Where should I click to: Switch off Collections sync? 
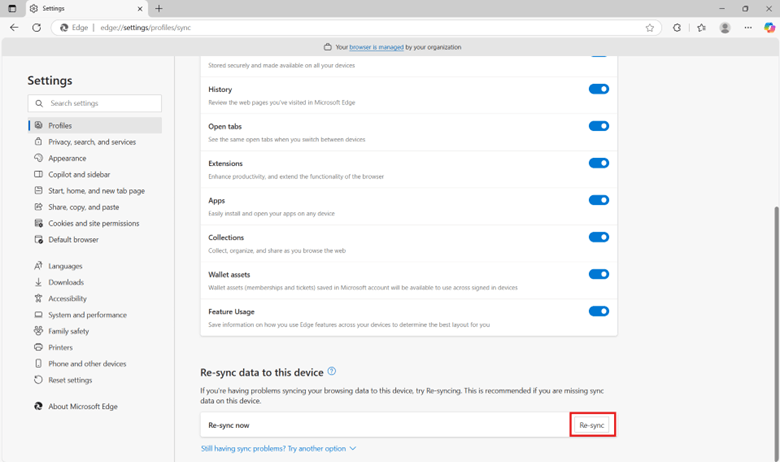[x=599, y=237]
